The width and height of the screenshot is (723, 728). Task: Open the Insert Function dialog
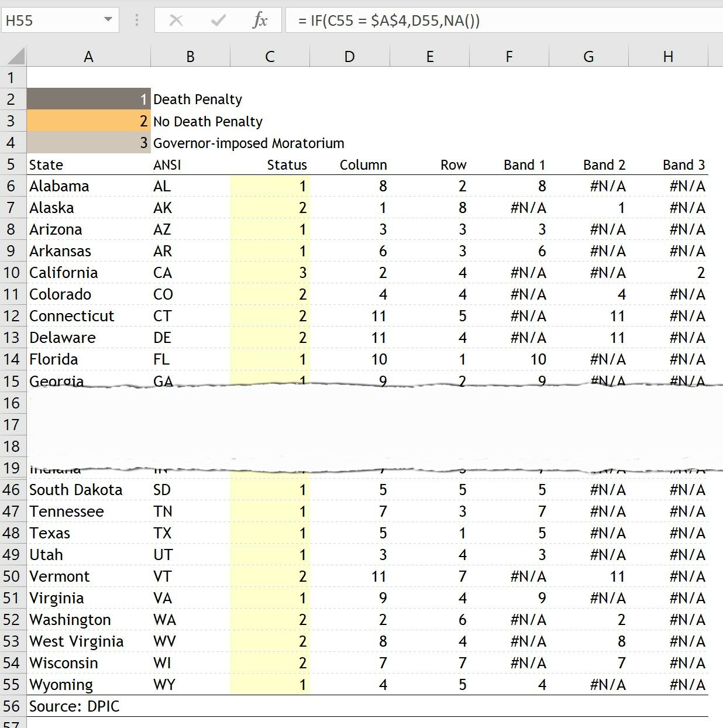260,20
